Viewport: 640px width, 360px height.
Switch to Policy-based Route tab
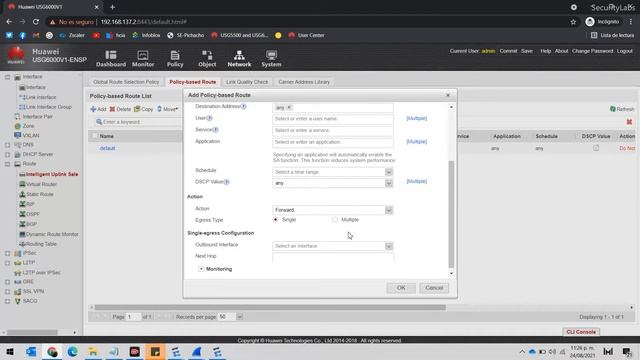[193, 82]
